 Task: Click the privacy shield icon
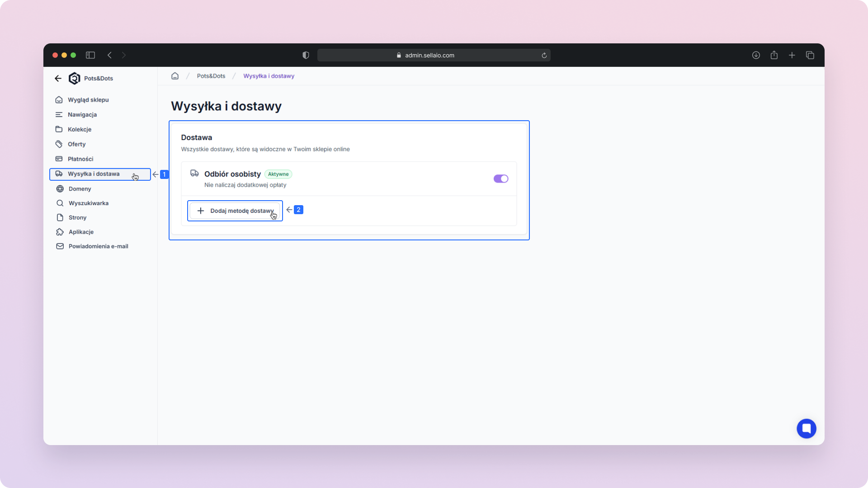point(306,55)
